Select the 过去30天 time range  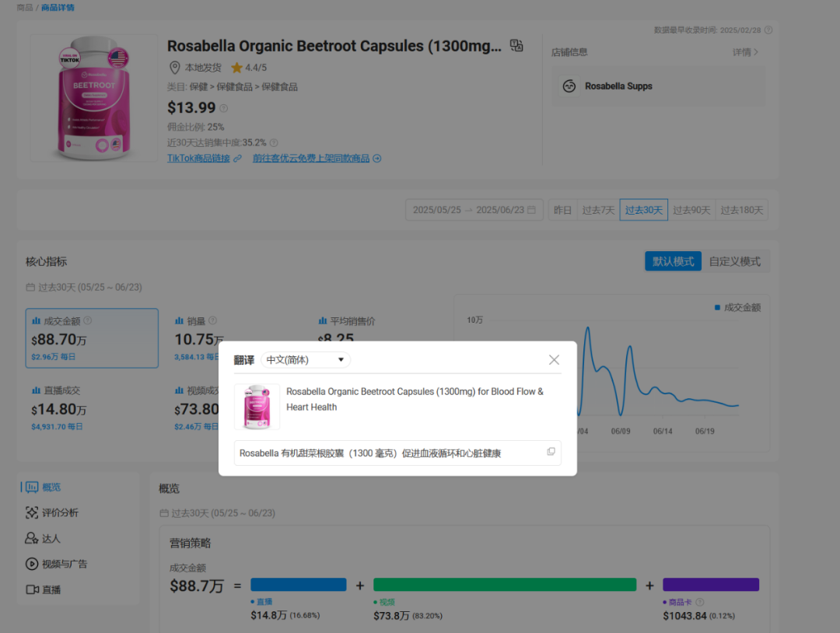pos(643,210)
